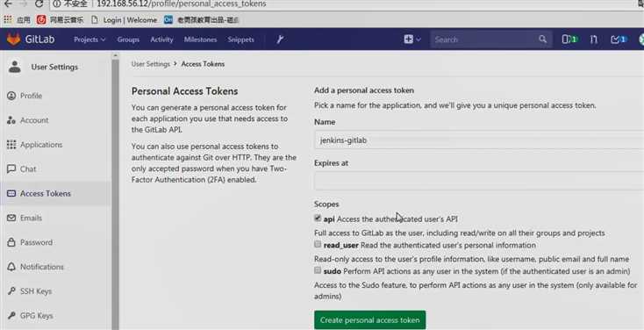Click the Access Tokens sidebar icon
Viewport: 644px width, 330px height.
click(x=11, y=193)
